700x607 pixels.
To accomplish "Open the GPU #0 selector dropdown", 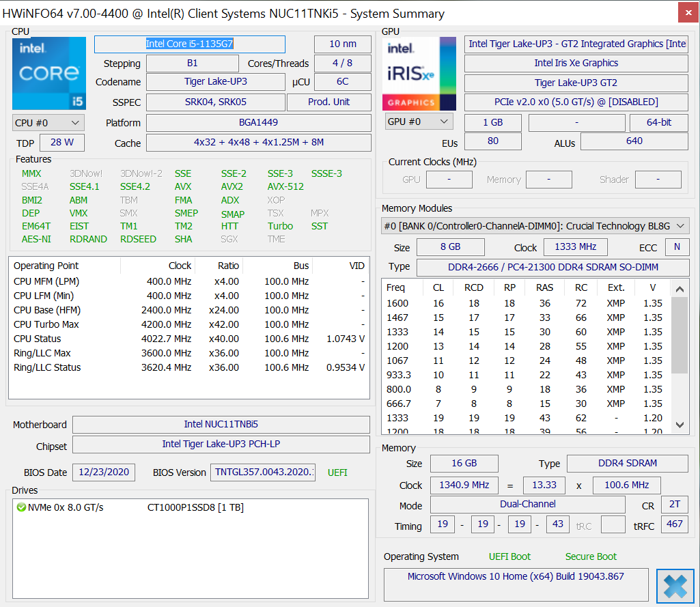I will (x=419, y=122).
